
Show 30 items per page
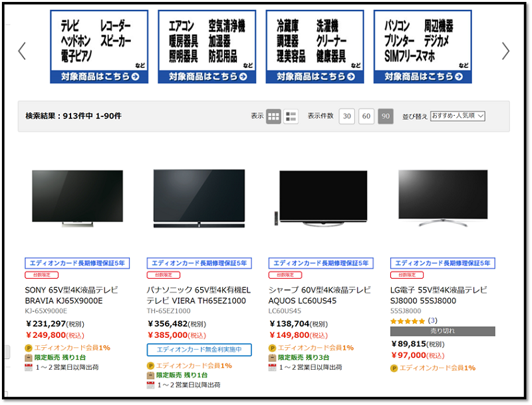(346, 116)
